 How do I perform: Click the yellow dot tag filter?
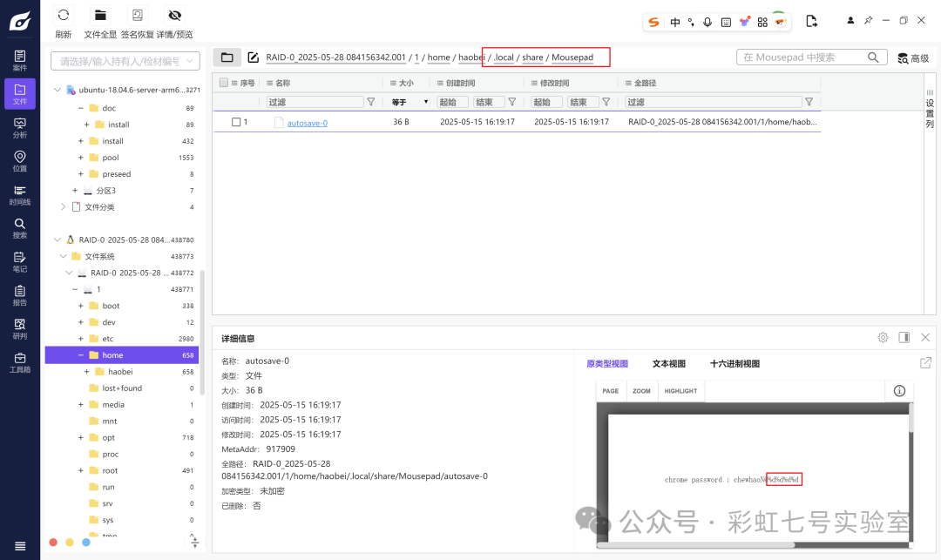70,542
